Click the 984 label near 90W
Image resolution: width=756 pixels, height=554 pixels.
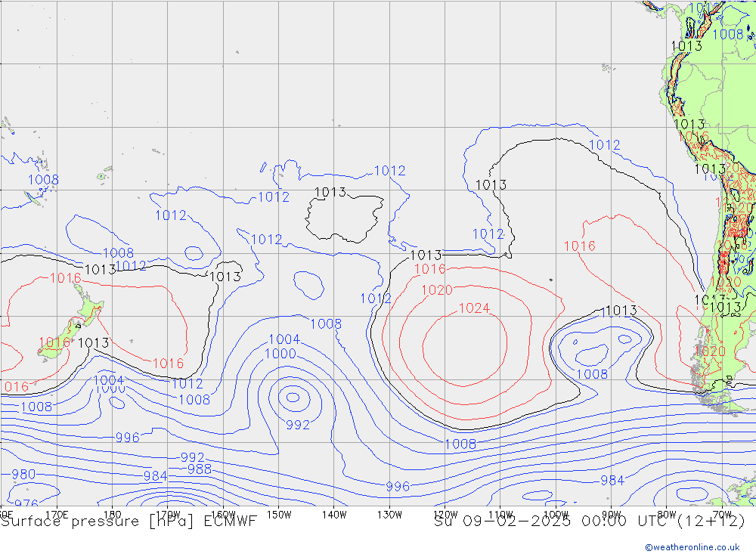612,480
